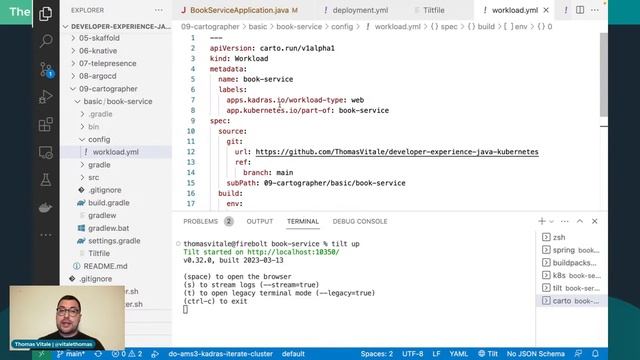Open the OUTPUT panel tab
This screenshot has width=640, height=360.
[x=260, y=221]
